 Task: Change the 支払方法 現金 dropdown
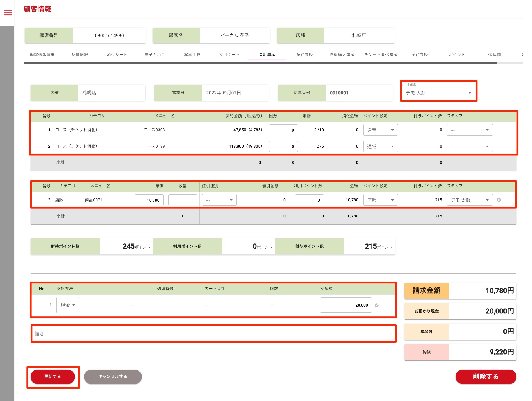(x=68, y=305)
